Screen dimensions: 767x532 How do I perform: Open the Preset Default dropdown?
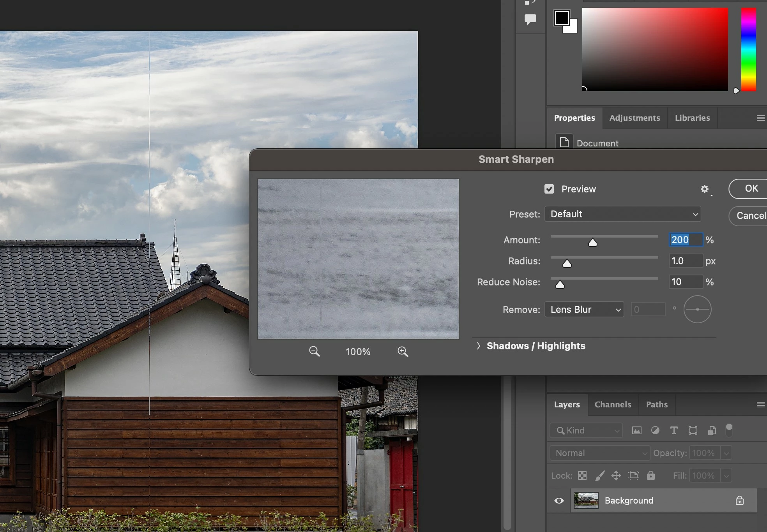622,214
